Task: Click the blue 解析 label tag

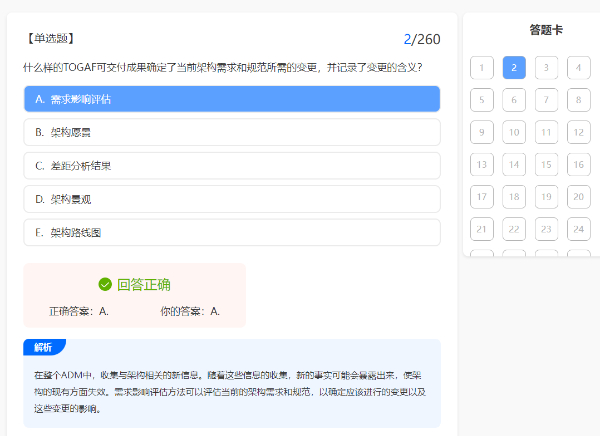Action: point(44,347)
